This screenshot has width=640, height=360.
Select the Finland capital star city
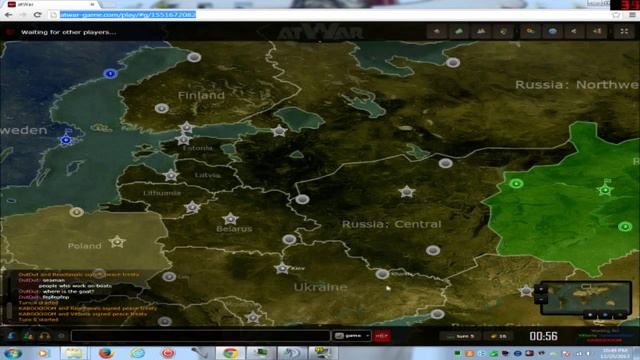pos(187,127)
